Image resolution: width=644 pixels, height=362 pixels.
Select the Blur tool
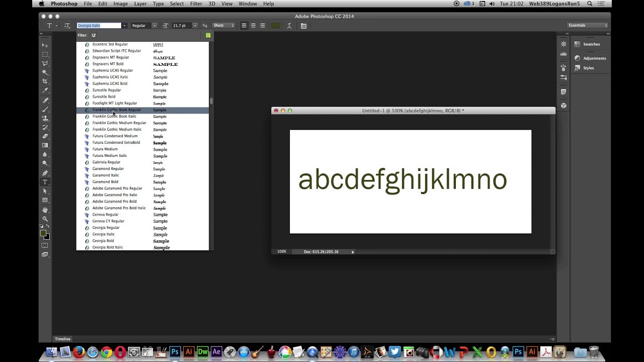click(45, 154)
